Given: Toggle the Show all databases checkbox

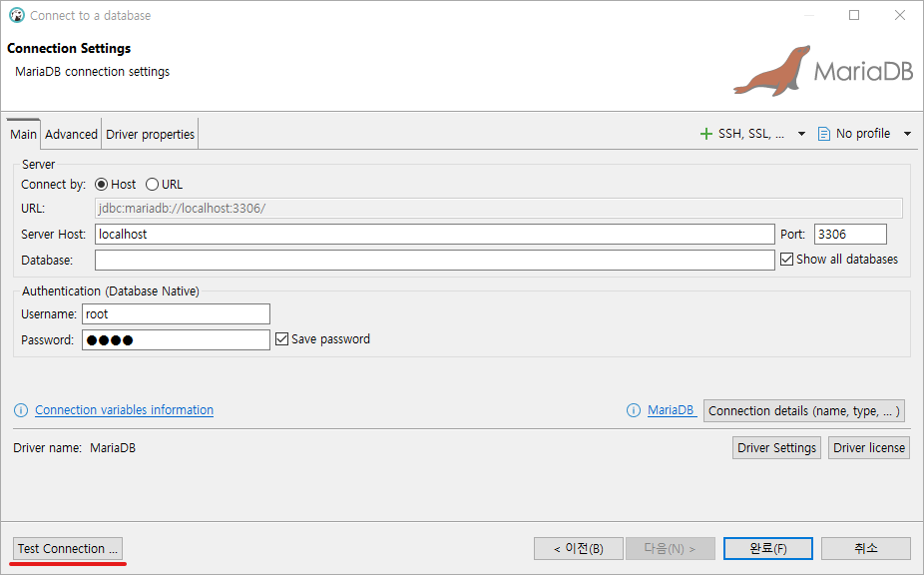Looking at the screenshot, I should [786, 260].
